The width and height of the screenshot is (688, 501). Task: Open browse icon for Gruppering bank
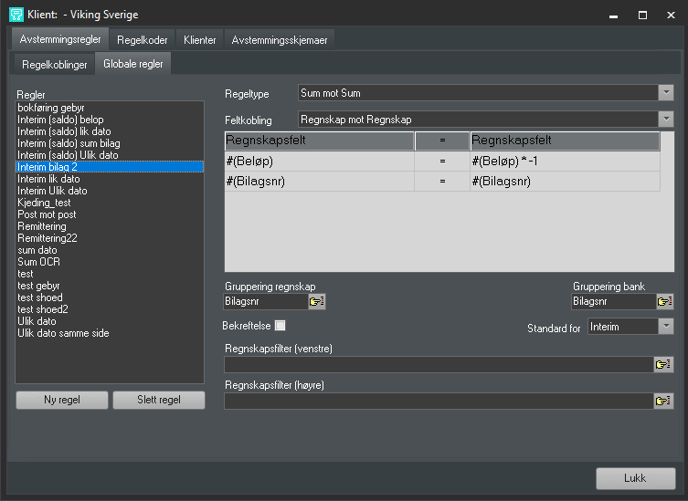[x=664, y=302]
